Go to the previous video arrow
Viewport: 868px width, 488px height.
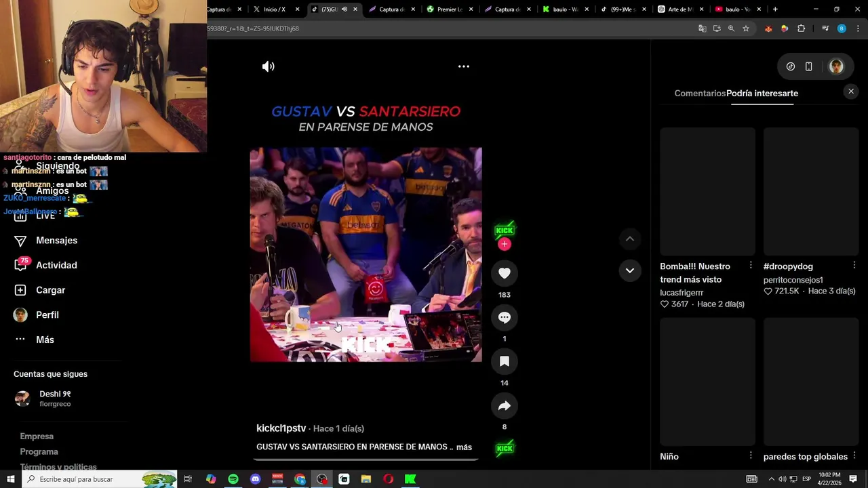(x=630, y=239)
